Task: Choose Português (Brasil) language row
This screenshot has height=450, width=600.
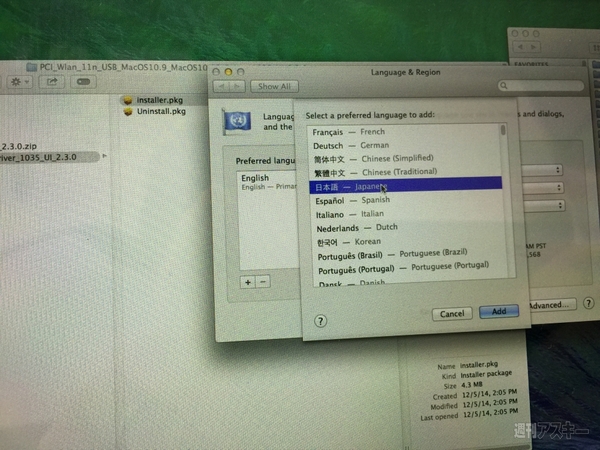Action: 409,254
